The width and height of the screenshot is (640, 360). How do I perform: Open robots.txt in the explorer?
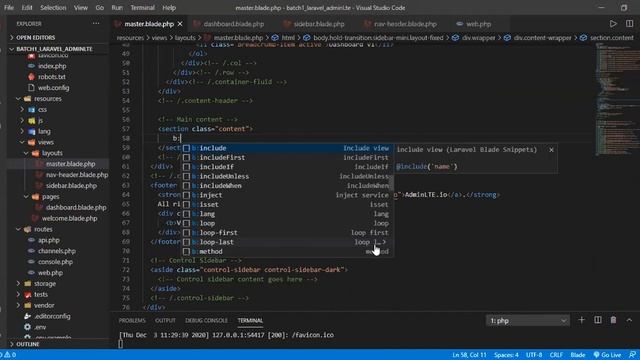click(51, 77)
